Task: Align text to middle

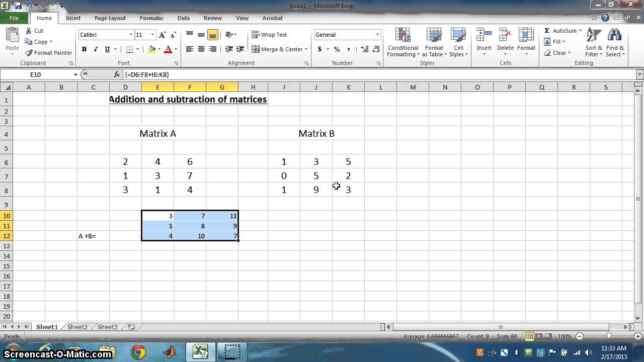Action: click(x=201, y=35)
